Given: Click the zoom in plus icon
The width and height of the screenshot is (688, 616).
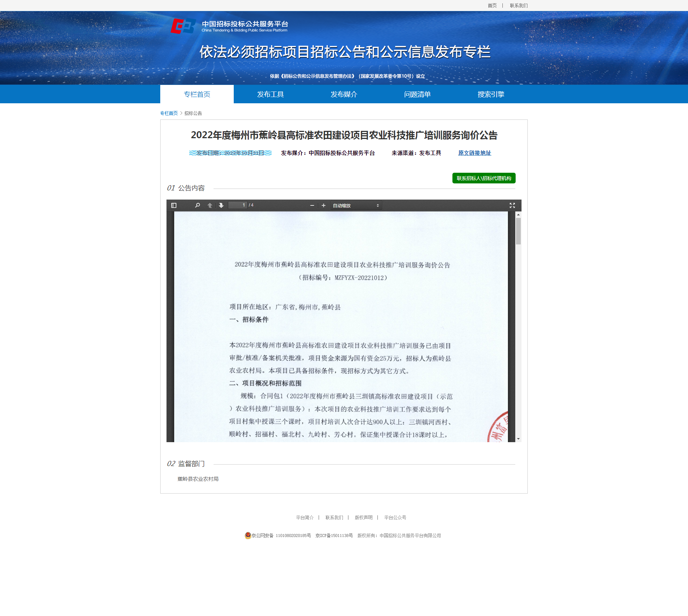Looking at the screenshot, I should (x=323, y=205).
